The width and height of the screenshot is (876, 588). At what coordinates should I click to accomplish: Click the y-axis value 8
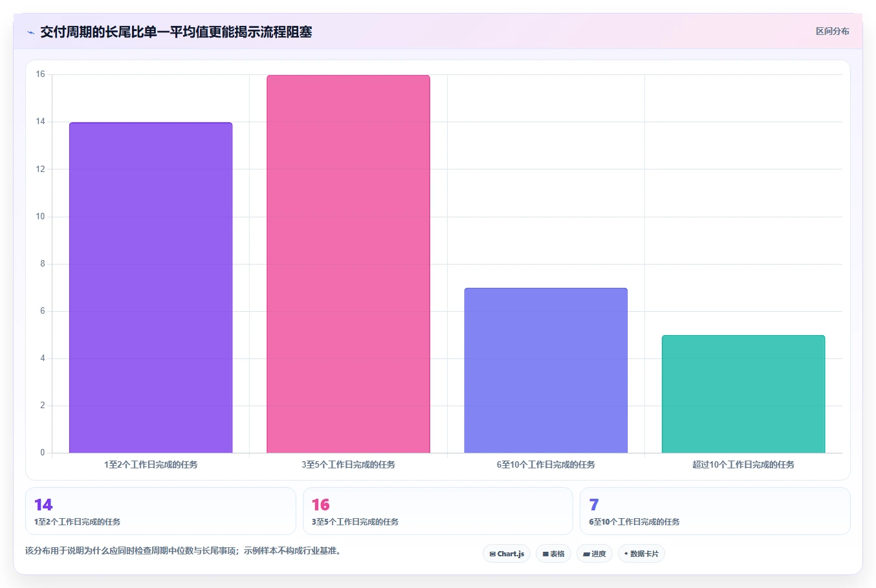tap(43, 263)
